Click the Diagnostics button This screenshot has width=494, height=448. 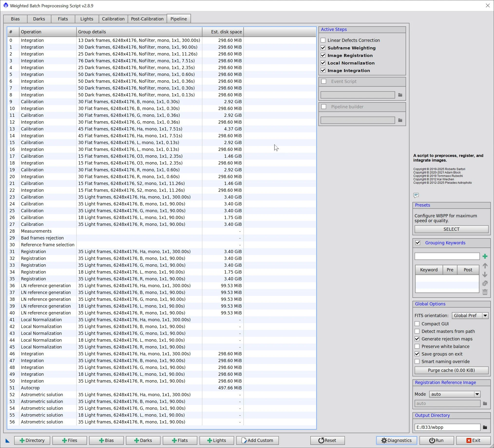396,440
